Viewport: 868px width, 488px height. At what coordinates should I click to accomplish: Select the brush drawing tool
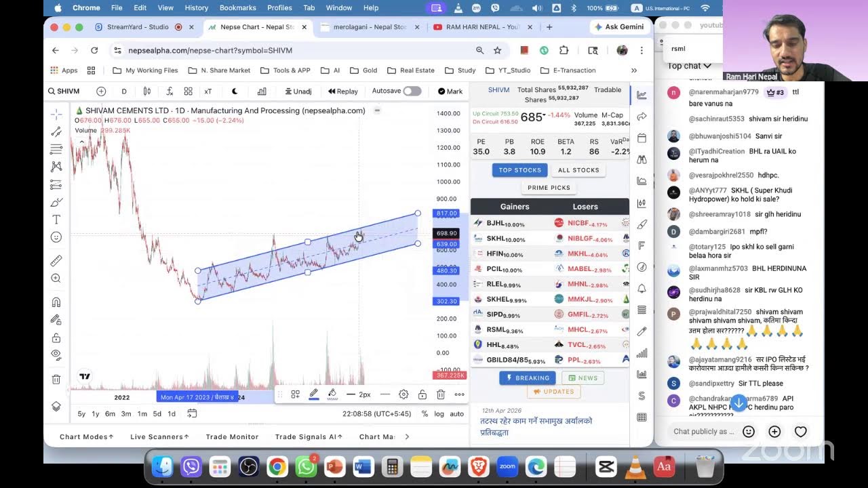tap(56, 202)
